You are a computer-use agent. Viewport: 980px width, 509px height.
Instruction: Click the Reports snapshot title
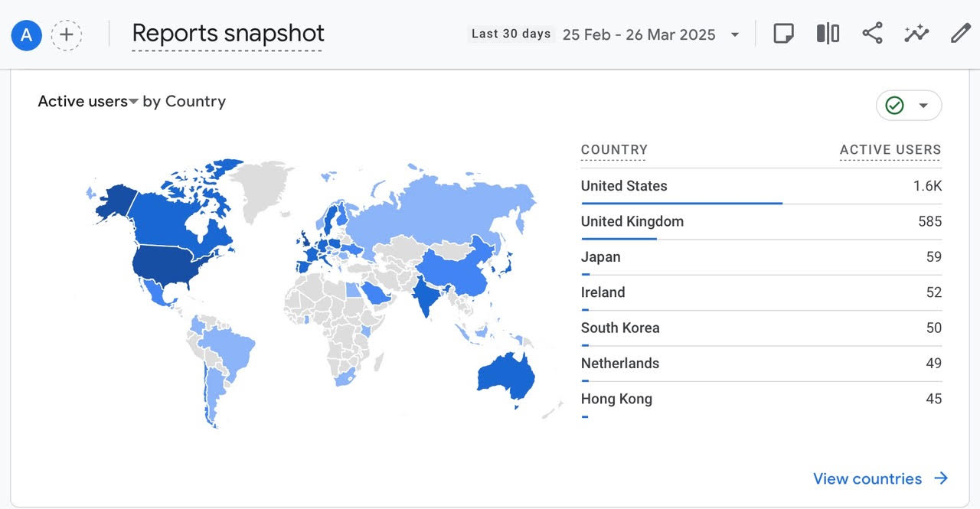pos(228,34)
